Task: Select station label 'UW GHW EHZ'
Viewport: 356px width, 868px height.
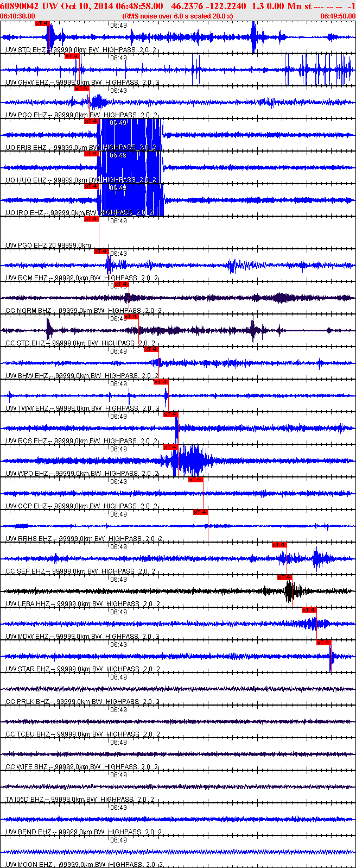Action: tap(27, 83)
